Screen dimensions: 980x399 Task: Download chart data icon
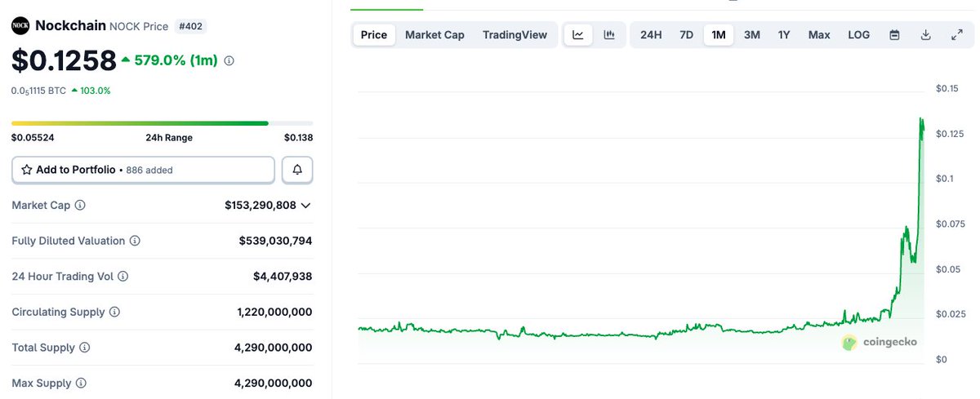[x=925, y=35]
